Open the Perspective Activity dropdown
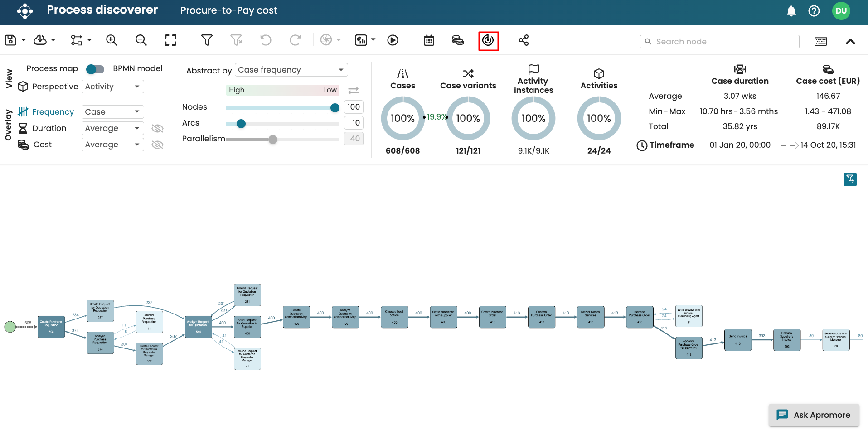The image size is (868, 435). pos(112,87)
